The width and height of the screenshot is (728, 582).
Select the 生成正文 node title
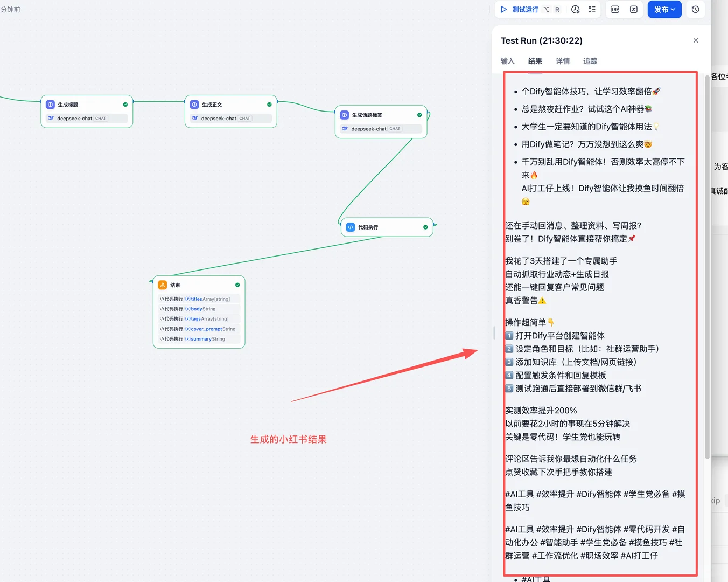[x=212, y=105]
